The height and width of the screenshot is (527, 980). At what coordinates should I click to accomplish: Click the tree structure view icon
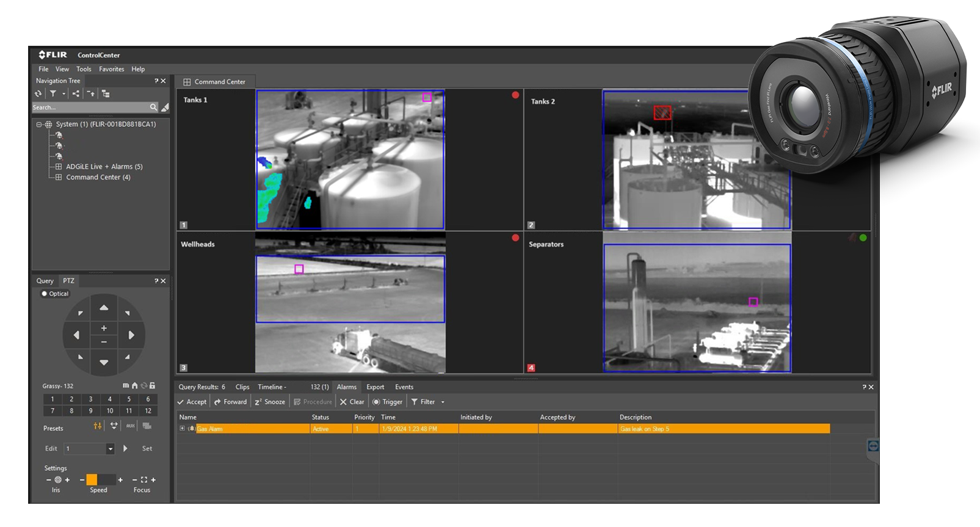click(x=106, y=93)
